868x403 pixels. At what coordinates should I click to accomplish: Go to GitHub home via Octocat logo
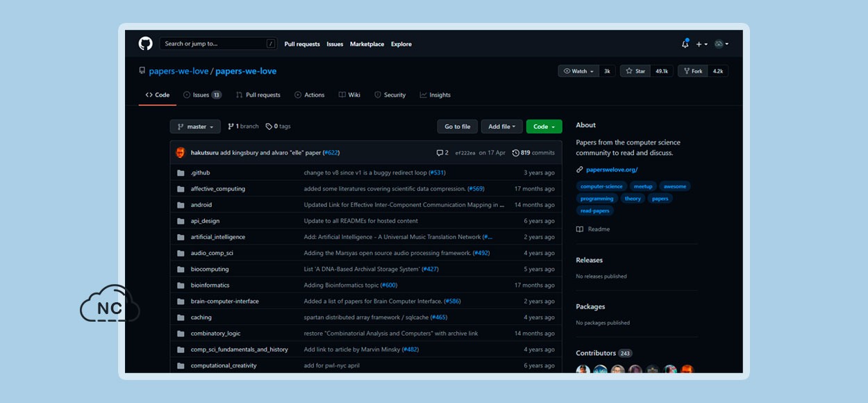tap(145, 44)
